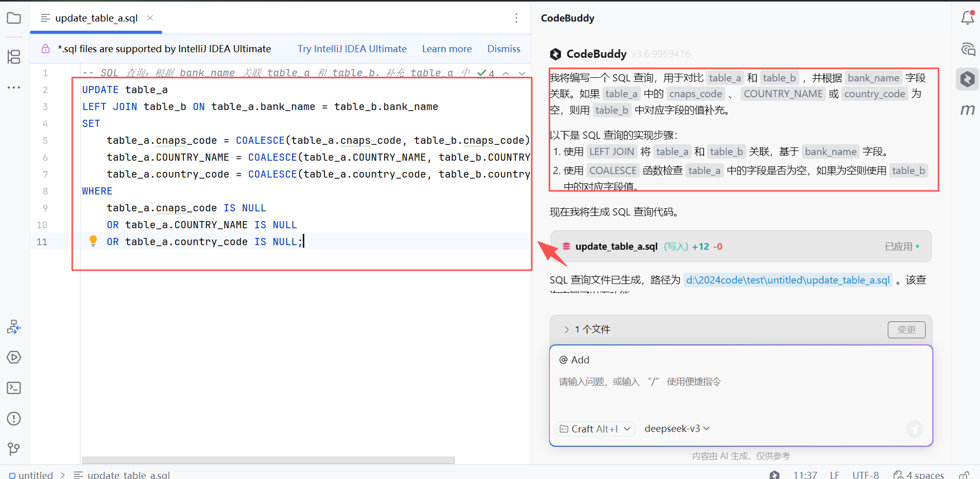Screen dimensions: 980x479
Task: Click the untitled breadcrumb item
Action: pos(31,475)
